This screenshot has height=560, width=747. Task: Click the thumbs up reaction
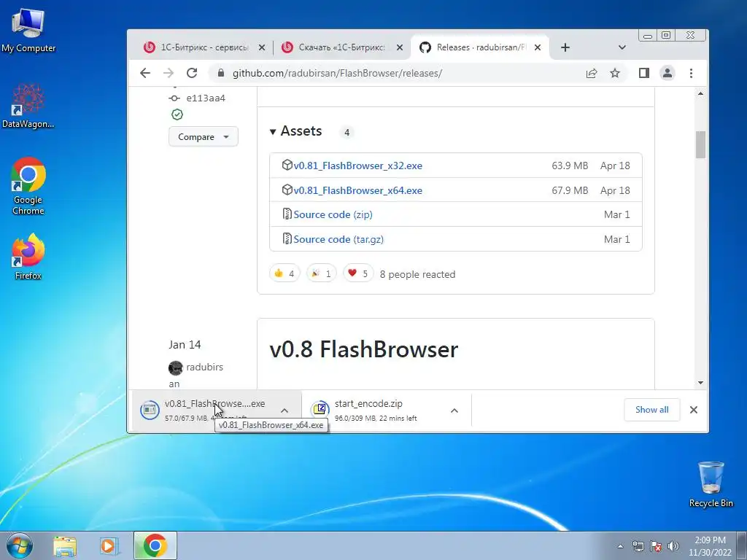click(285, 273)
